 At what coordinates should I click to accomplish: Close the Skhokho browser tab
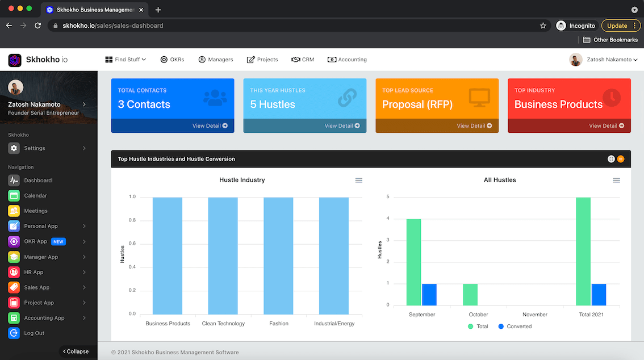point(141,10)
